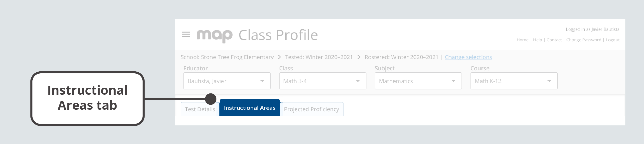Open the Help link
Viewport: 644px width, 144px height.
click(x=537, y=40)
